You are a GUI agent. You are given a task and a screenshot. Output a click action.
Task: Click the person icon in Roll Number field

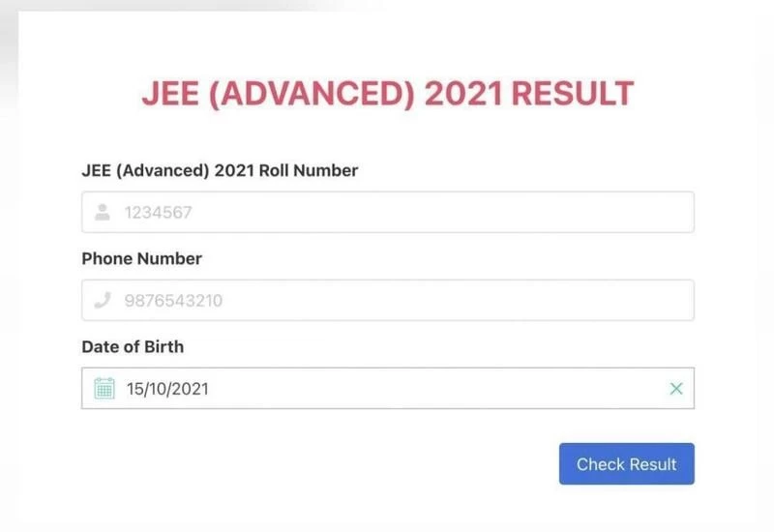[x=103, y=212]
